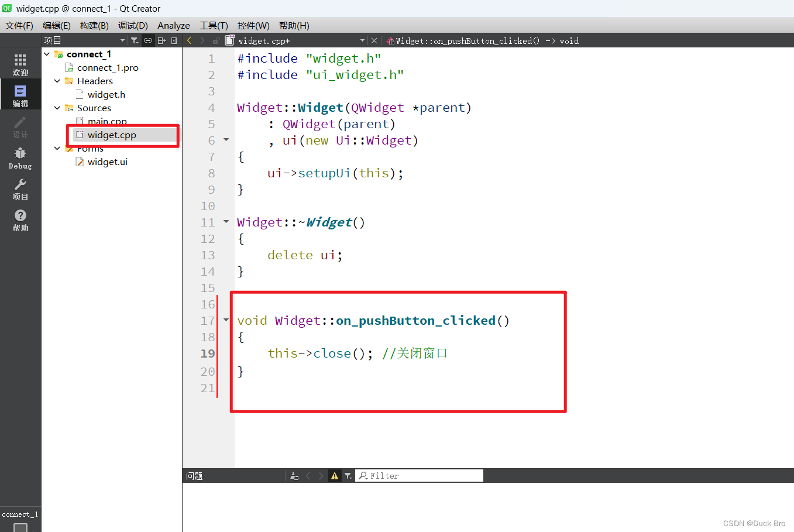The height and width of the screenshot is (532, 794).
Task: Open the Analyze menu
Action: click(x=174, y=25)
